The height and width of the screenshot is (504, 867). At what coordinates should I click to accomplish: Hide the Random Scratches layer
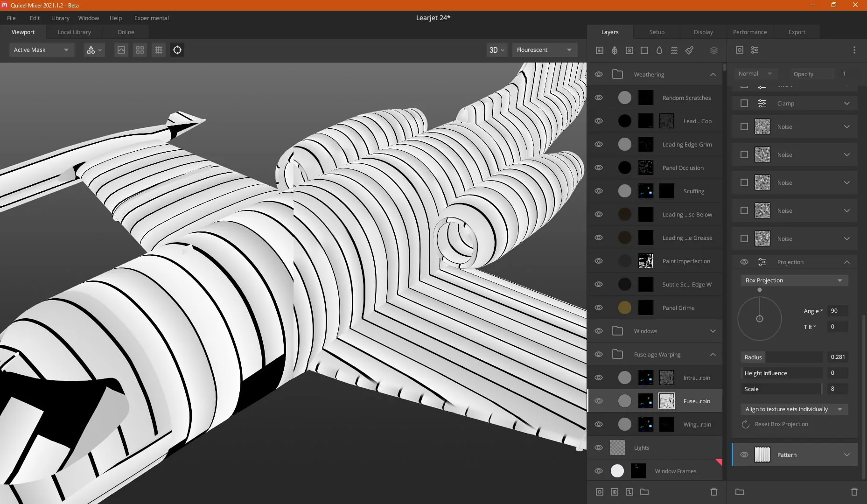pyautogui.click(x=599, y=98)
